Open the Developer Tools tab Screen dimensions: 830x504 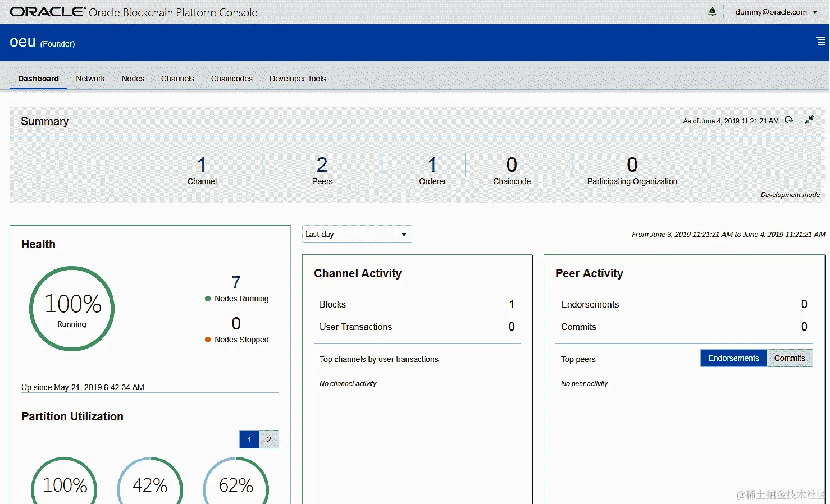[298, 79]
